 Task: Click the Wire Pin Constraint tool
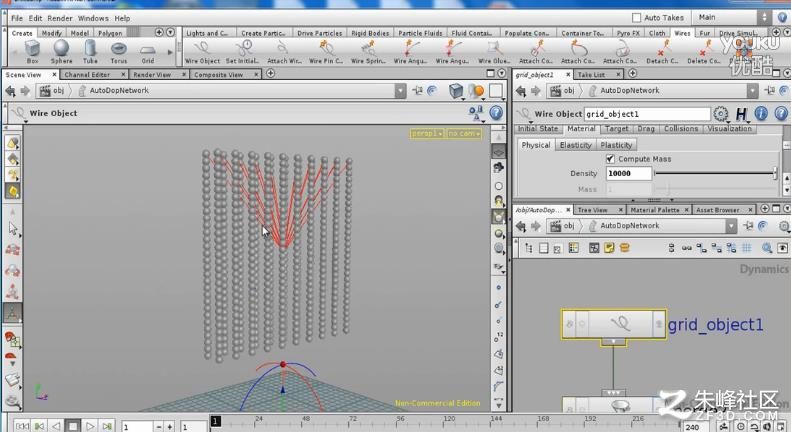click(326, 52)
